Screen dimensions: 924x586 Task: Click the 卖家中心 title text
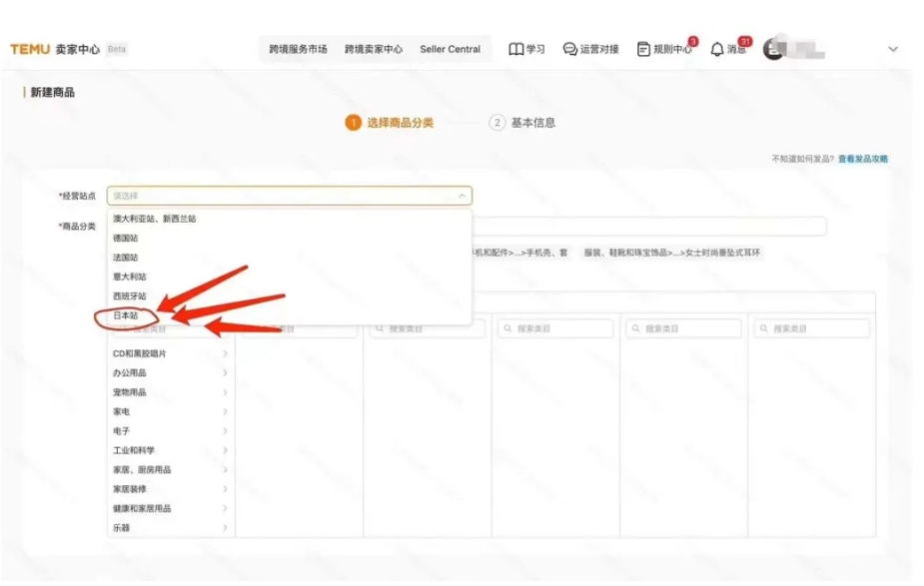[x=77, y=50]
